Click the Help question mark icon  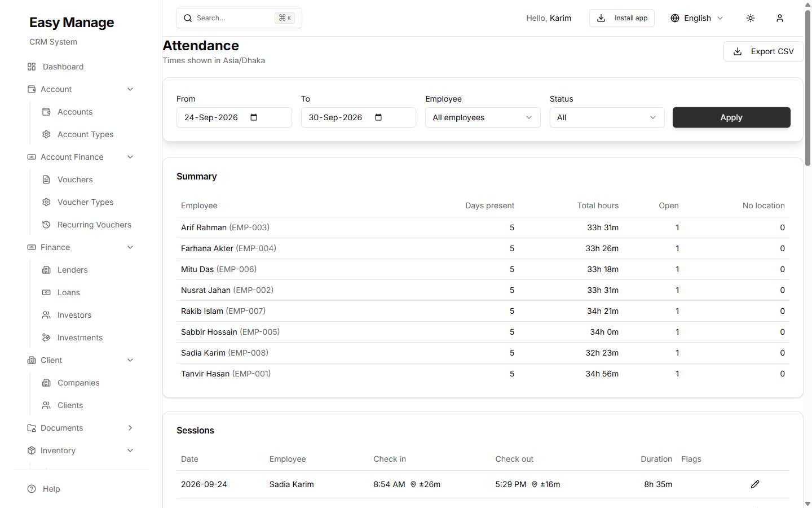32,489
